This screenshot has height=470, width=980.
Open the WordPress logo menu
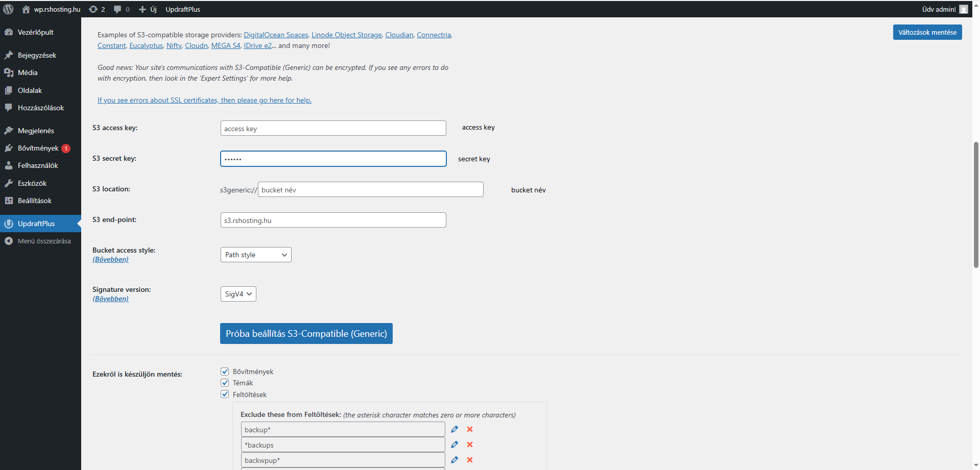(x=8, y=9)
